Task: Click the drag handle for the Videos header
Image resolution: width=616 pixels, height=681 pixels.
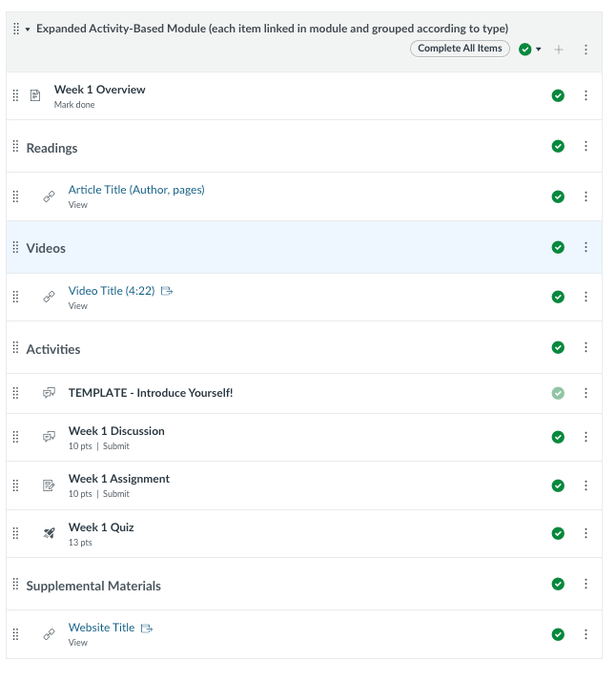Action: [15, 247]
